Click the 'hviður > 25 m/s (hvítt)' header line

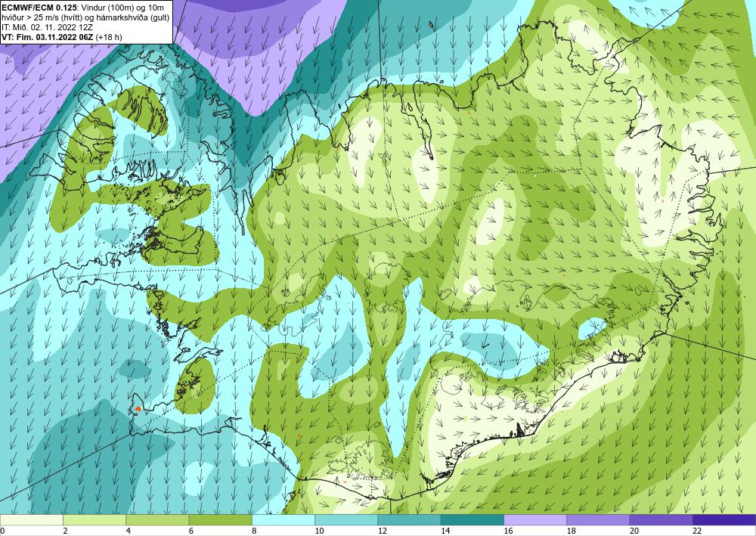click(x=85, y=17)
